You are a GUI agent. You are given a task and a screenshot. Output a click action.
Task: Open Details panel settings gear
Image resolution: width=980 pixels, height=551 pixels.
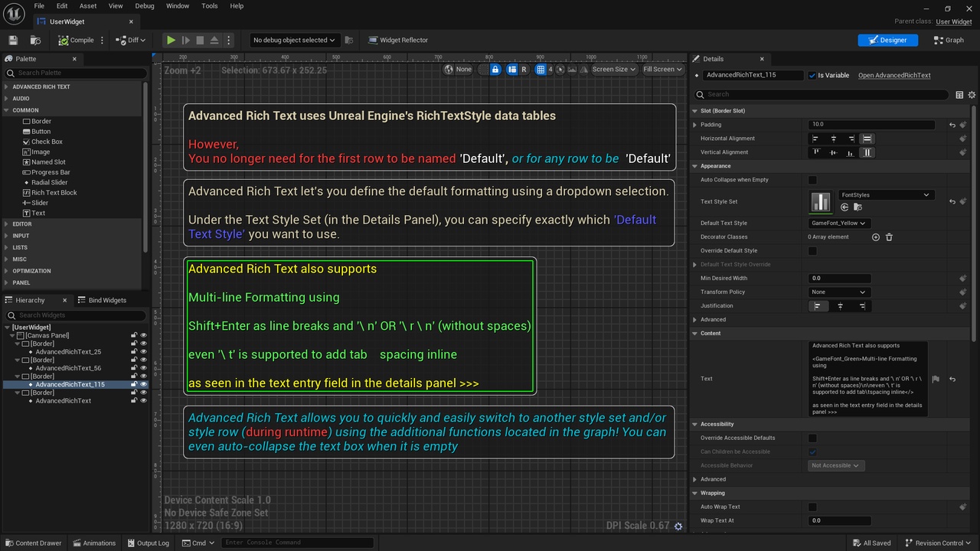[972, 95]
